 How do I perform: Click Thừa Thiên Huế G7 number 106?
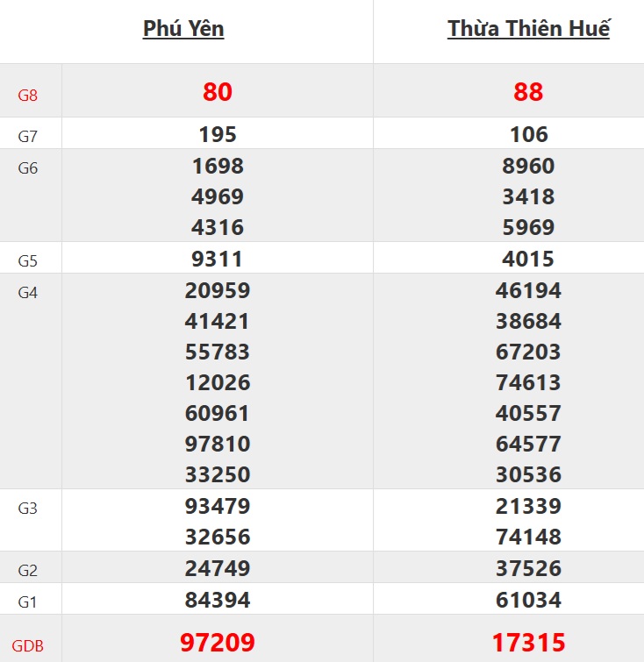[x=528, y=134]
